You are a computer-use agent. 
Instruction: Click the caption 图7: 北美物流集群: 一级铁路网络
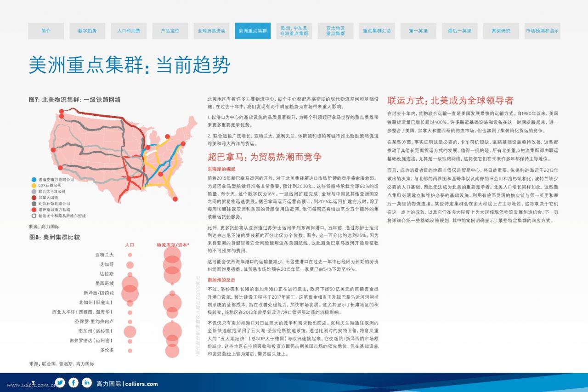[75, 99]
